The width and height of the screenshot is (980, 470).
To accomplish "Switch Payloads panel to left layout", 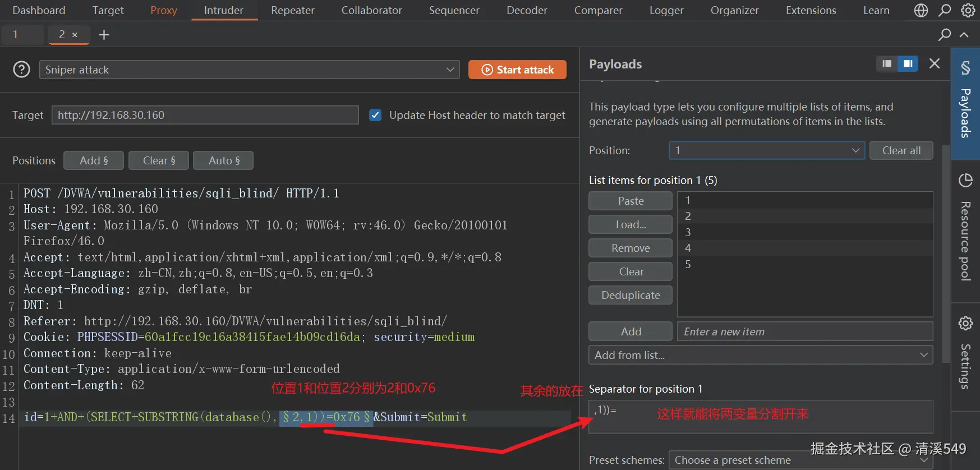I will pos(886,64).
